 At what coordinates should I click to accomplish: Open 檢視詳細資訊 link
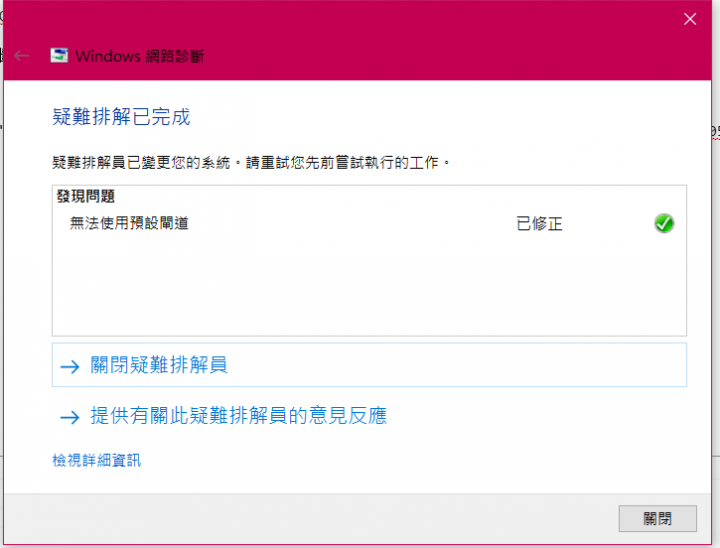tap(96, 460)
